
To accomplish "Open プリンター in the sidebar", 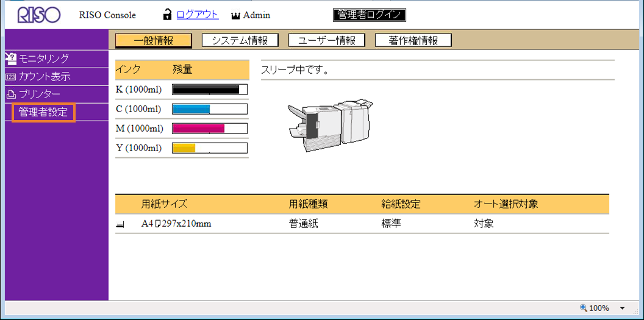I will (x=40, y=94).
